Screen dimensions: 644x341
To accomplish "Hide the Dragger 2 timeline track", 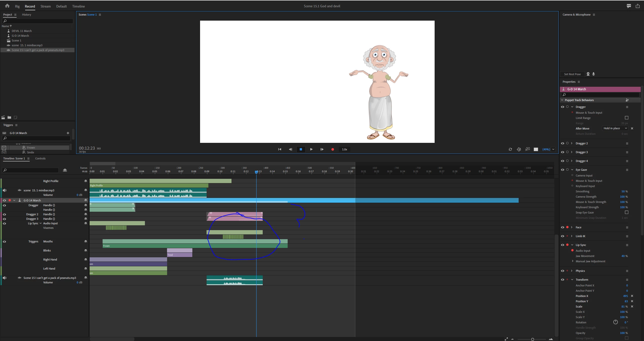I will click(x=4, y=215).
